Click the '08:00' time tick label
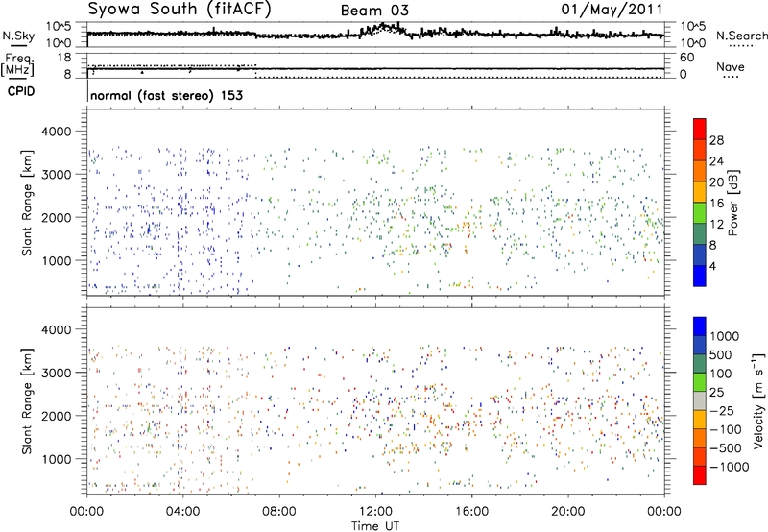The height and width of the screenshot is (532, 768). (x=279, y=512)
